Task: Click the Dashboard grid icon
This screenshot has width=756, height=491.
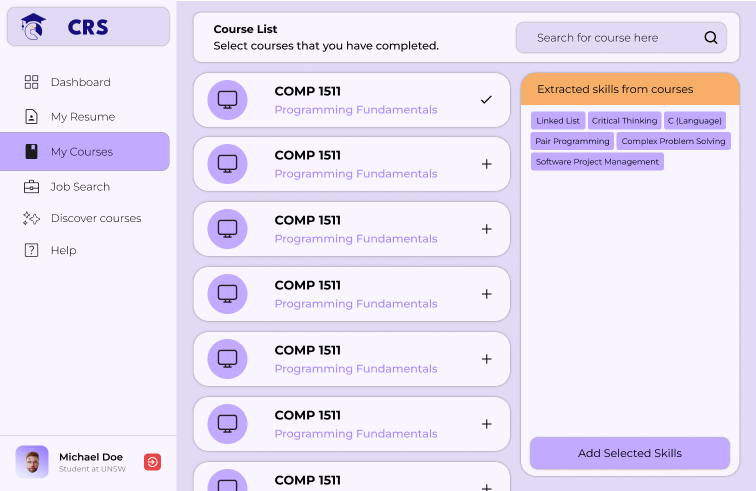Action: (x=31, y=82)
